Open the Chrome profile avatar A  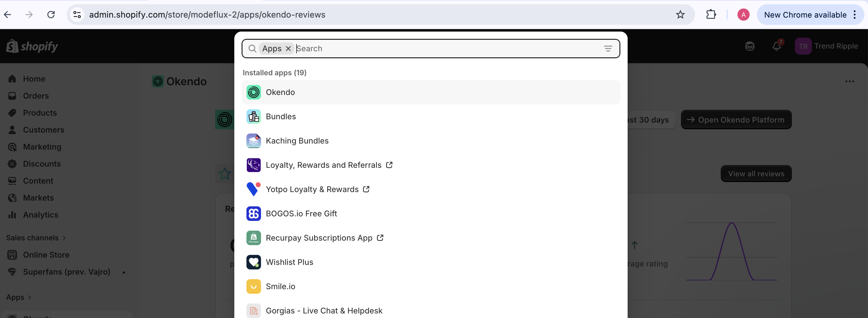743,15
